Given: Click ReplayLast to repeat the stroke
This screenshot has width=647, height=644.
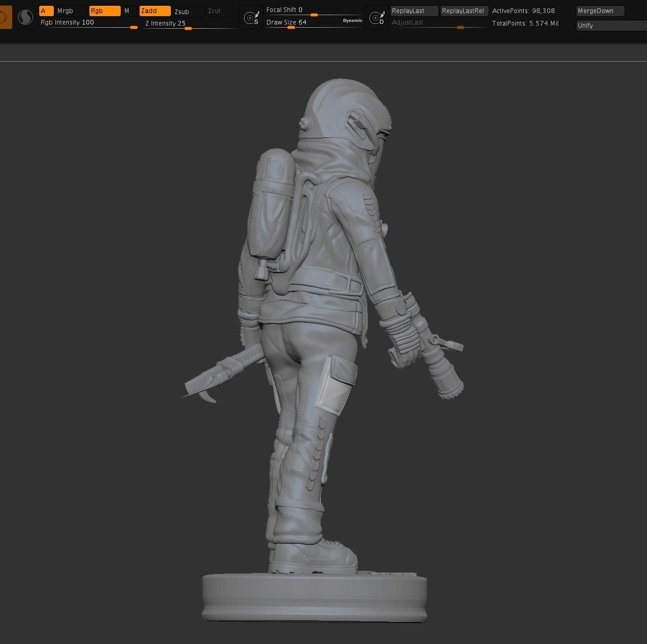Looking at the screenshot, I should click(x=413, y=10).
